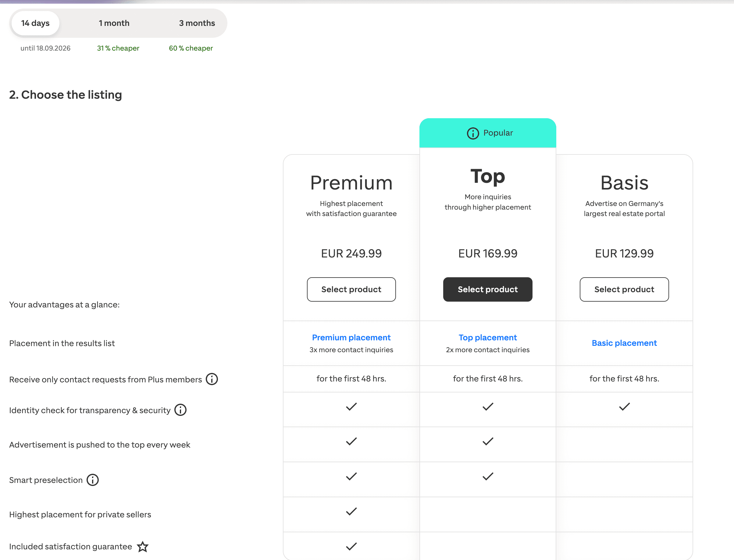The height and width of the screenshot is (560, 734).
Task: Select product for the Basis plan
Action: coord(624,289)
